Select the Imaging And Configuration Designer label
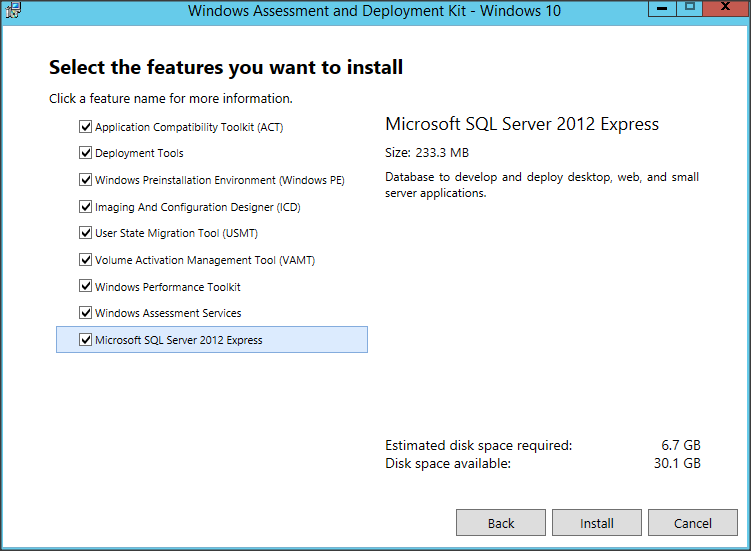Image resolution: width=751 pixels, height=551 pixels. pos(197,207)
